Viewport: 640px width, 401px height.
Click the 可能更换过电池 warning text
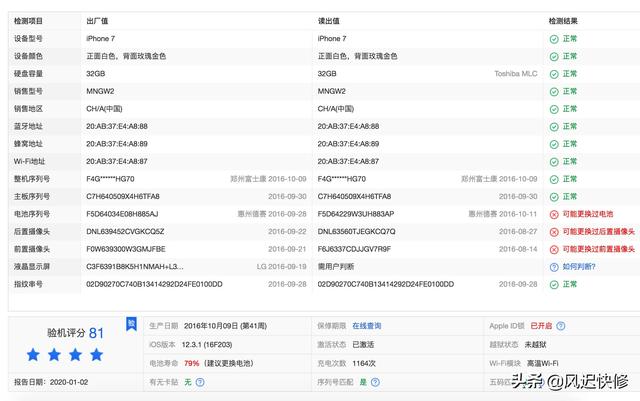click(x=588, y=214)
